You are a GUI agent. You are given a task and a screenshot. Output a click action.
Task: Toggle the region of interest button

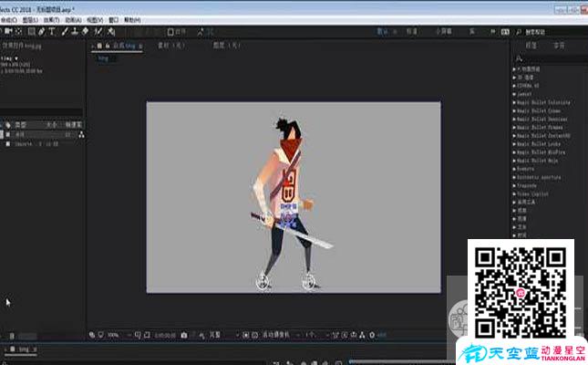click(x=245, y=335)
